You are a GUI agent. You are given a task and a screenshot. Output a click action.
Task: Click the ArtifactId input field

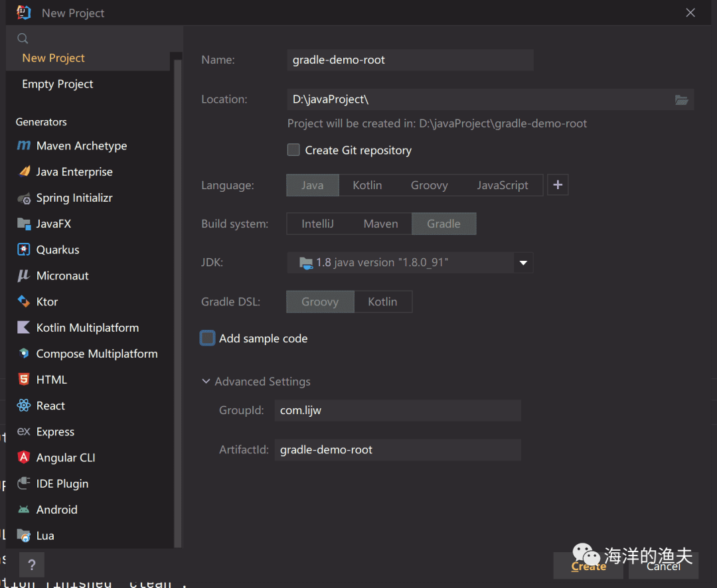(x=398, y=450)
